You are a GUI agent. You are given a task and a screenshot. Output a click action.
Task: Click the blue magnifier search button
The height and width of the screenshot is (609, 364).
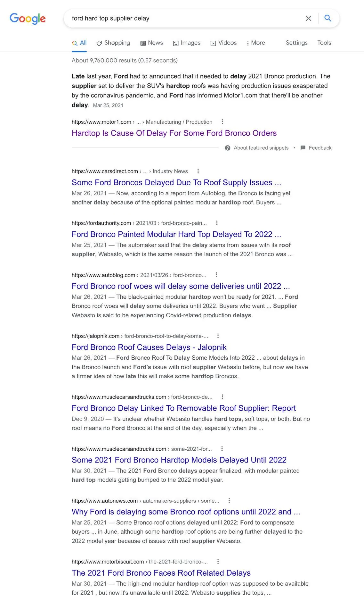(x=328, y=18)
